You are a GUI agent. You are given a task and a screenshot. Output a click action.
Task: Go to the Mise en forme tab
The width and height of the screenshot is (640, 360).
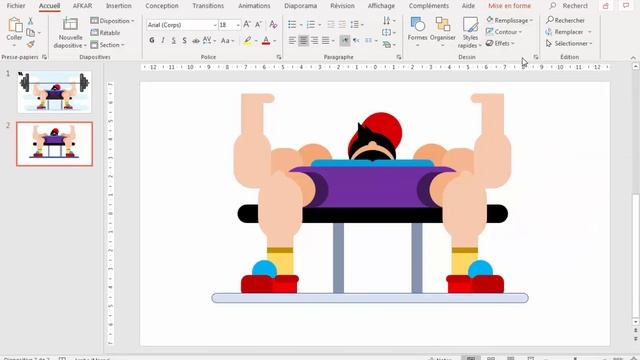pos(509,6)
